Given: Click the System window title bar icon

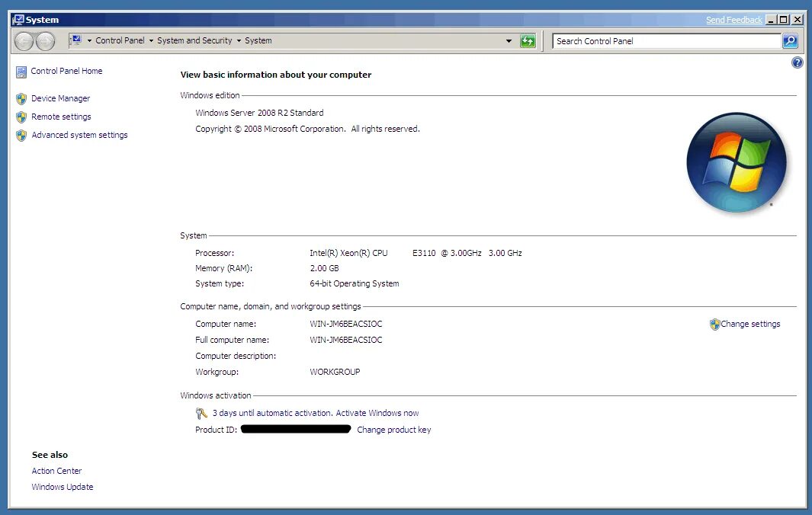Looking at the screenshot, I should [x=18, y=20].
